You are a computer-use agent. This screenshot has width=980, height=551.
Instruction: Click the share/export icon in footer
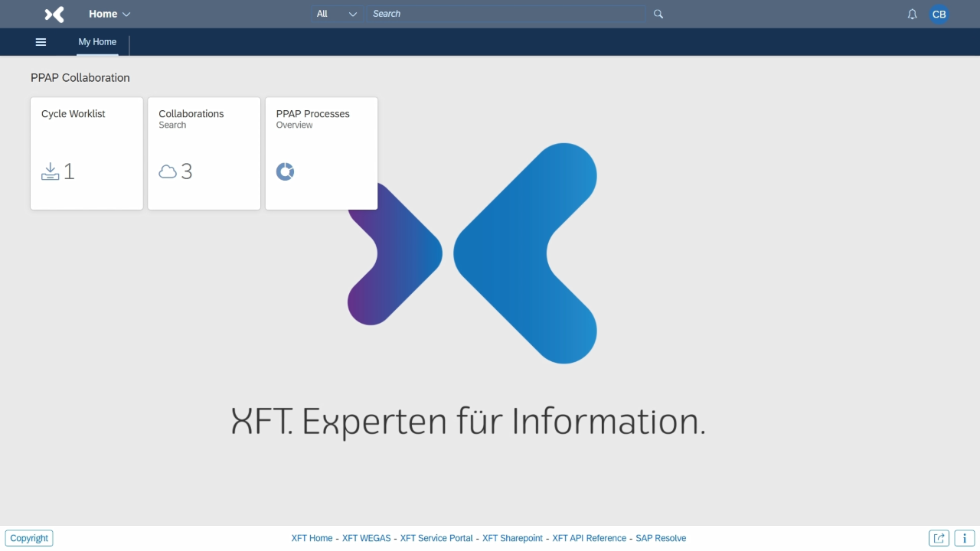(x=939, y=538)
